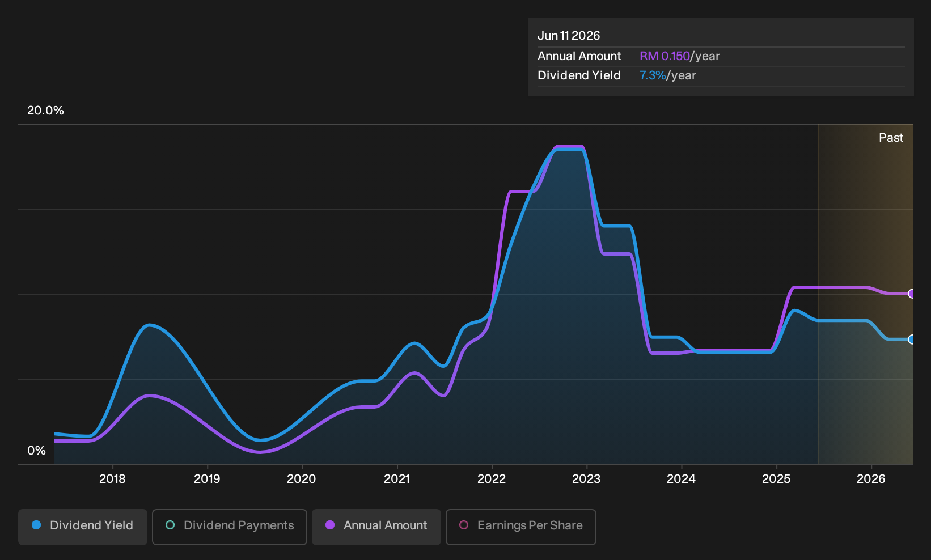
Task: Click the 2025 x-axis year label
Action: [x=776, y=479]
